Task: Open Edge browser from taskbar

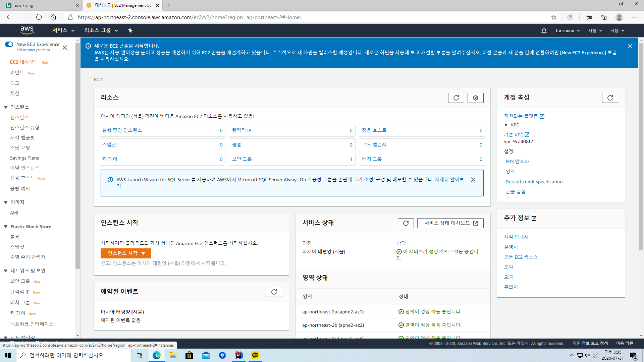Action: click(156, 355)
